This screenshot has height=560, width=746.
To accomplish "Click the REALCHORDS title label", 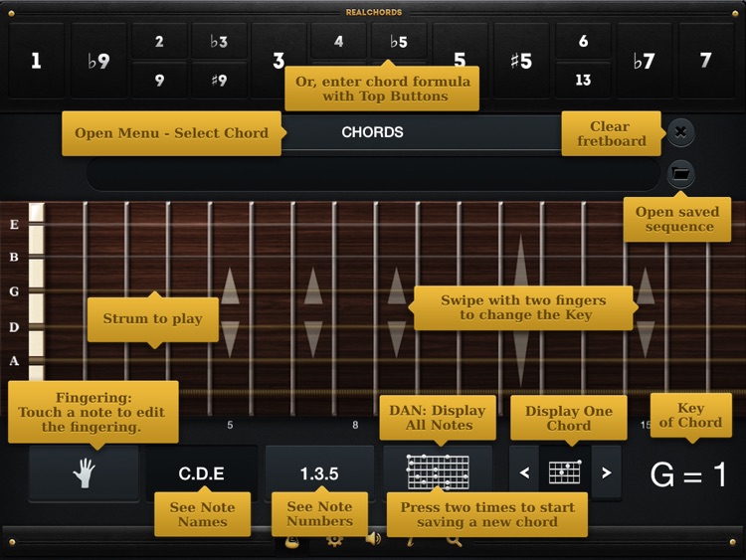I will [374, 12].
